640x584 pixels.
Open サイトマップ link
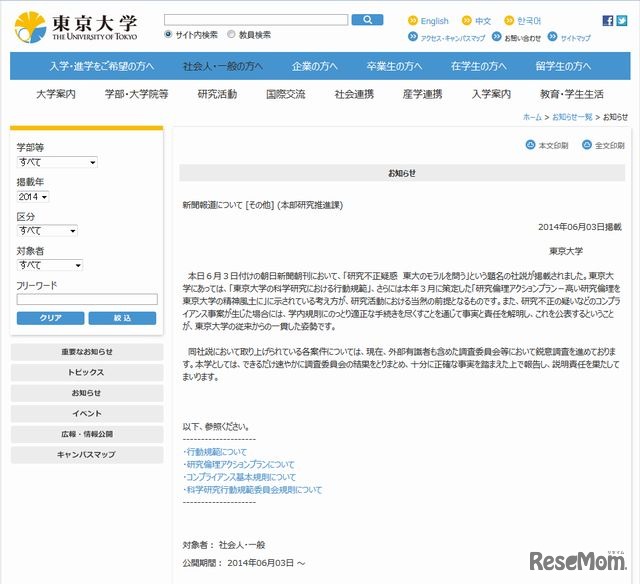pos(576,38)
